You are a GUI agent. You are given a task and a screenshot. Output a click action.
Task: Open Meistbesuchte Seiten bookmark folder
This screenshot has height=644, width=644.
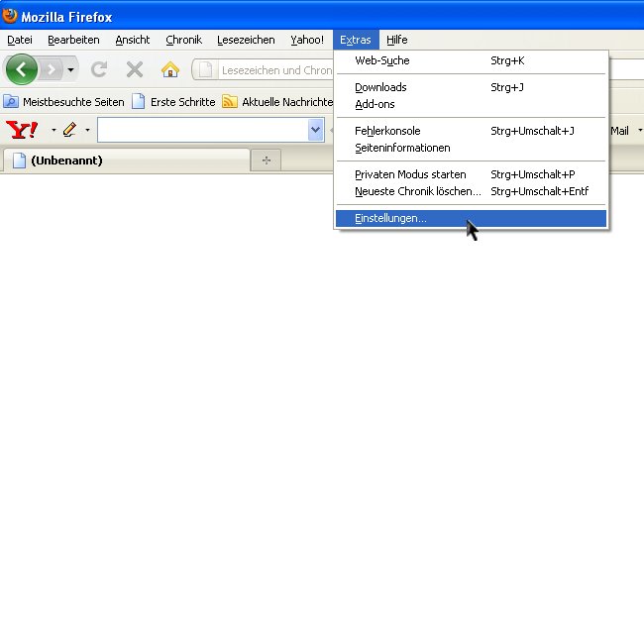tap(63, 102)
